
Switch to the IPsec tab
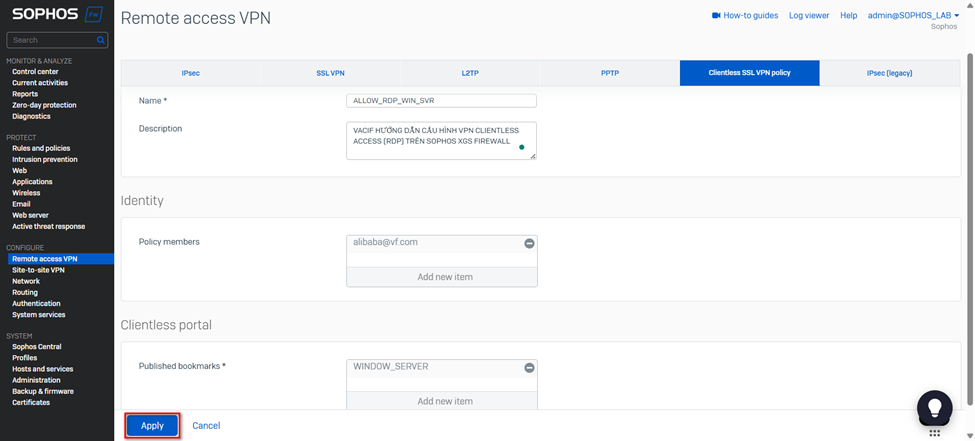click(x=190, y=73)
